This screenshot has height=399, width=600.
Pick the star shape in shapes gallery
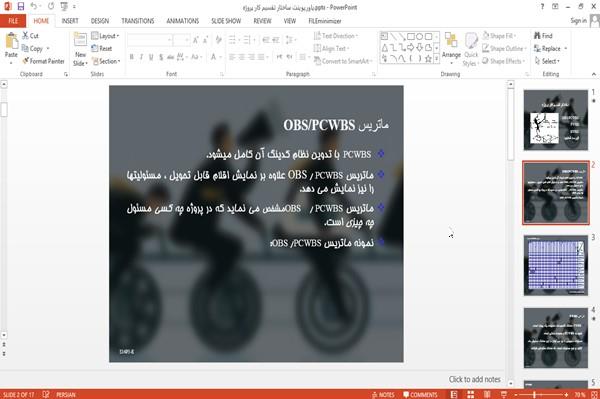click(x=428, y=59)
